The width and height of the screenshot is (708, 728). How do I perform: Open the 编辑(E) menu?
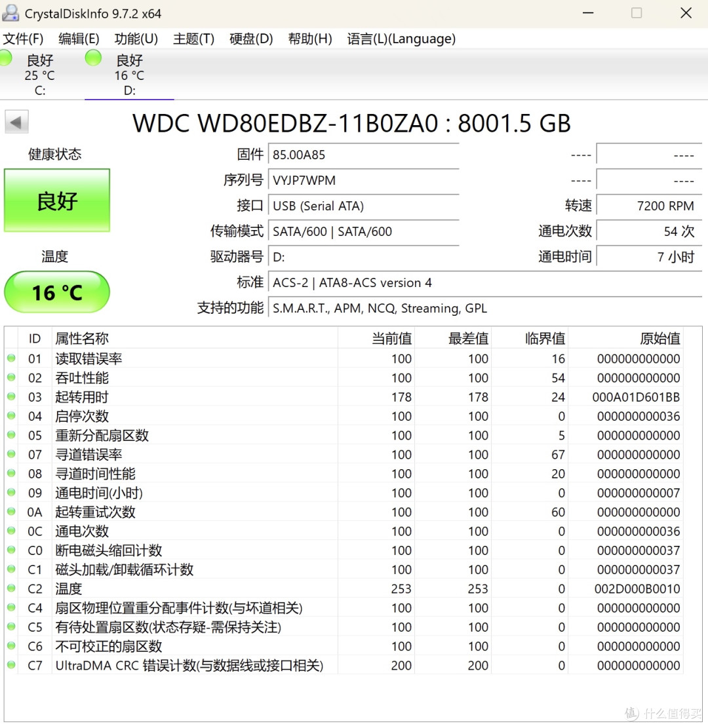point(79,39)
